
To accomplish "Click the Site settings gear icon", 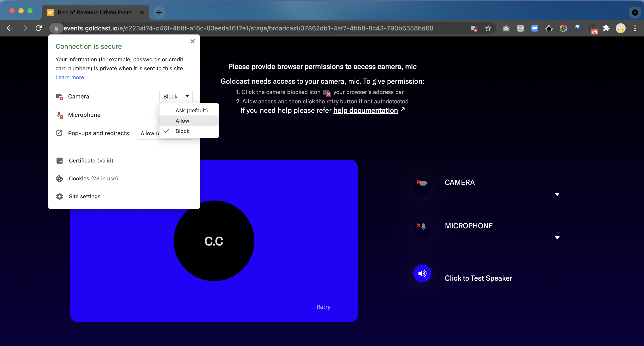I will (60, 196).
